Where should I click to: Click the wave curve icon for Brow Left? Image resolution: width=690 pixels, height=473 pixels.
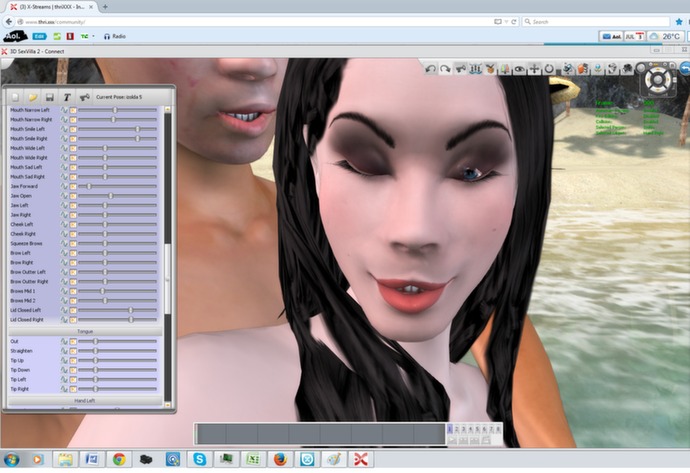[x=64, y=253]
